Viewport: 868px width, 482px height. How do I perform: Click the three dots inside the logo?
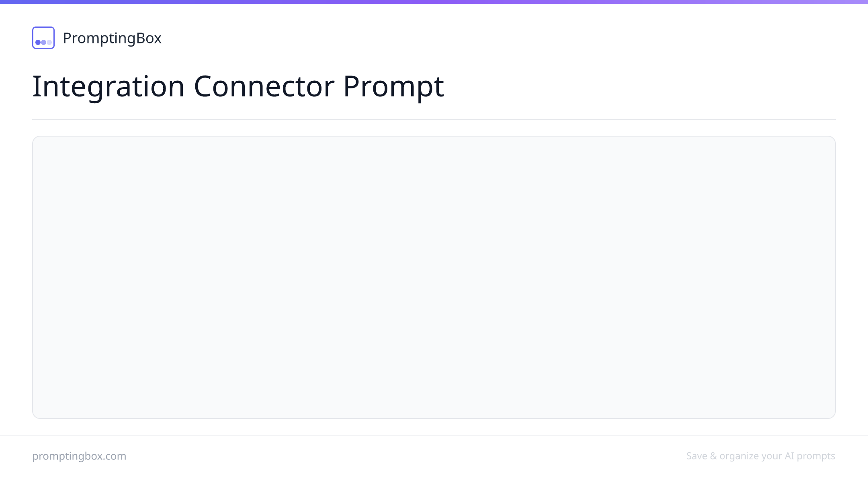pyautogui.click(x=43, y=42)
